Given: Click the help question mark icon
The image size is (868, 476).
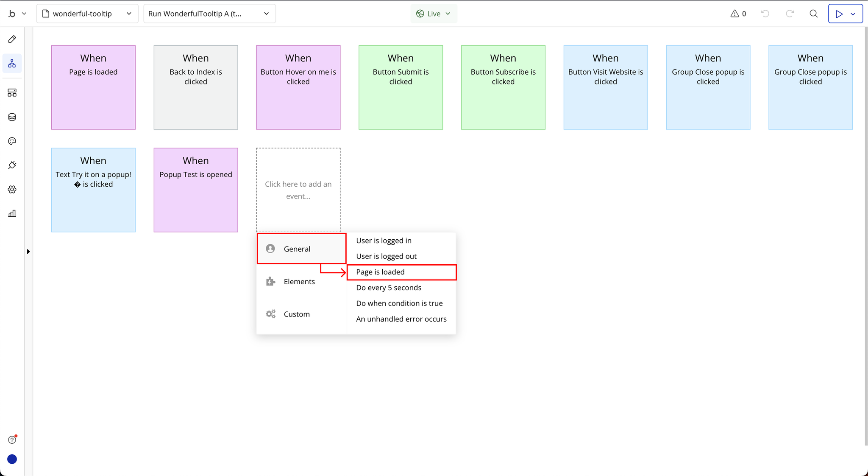Looking at the screenshot, I should [12, 440].
